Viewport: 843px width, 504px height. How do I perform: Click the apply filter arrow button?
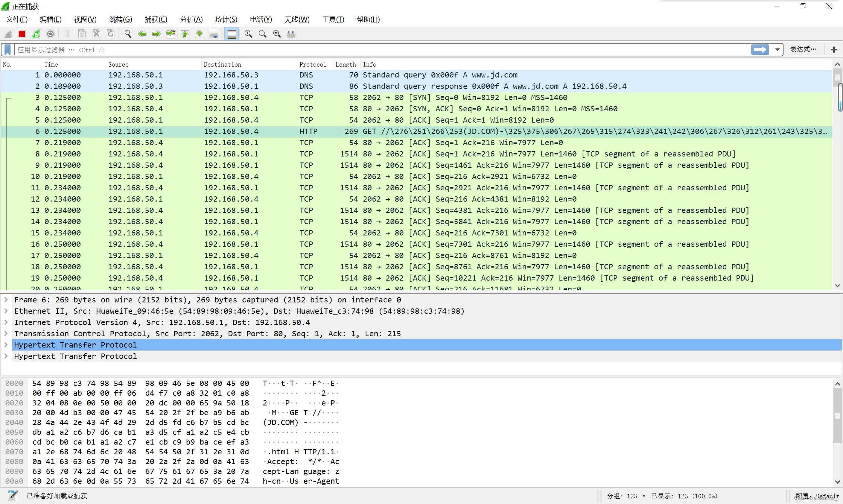point(760,50)
